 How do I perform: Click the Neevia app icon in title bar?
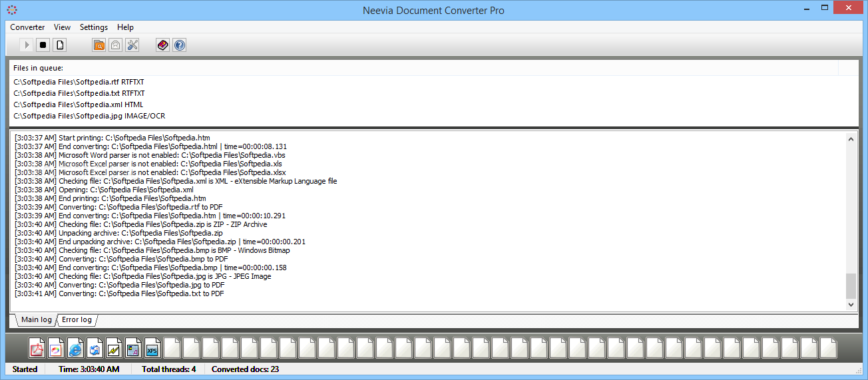pyautogui.click(x=11, y=10)
